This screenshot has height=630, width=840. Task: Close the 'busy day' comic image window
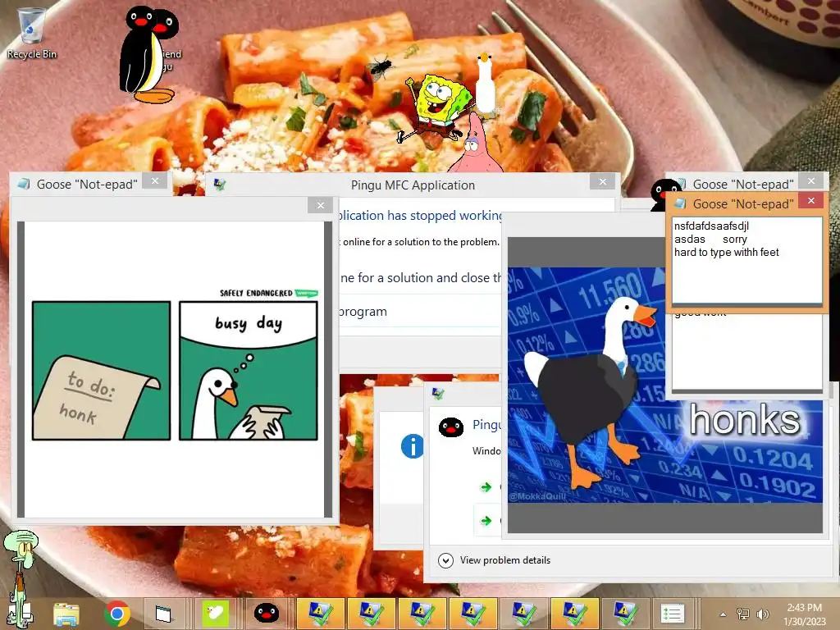[321, 205]
